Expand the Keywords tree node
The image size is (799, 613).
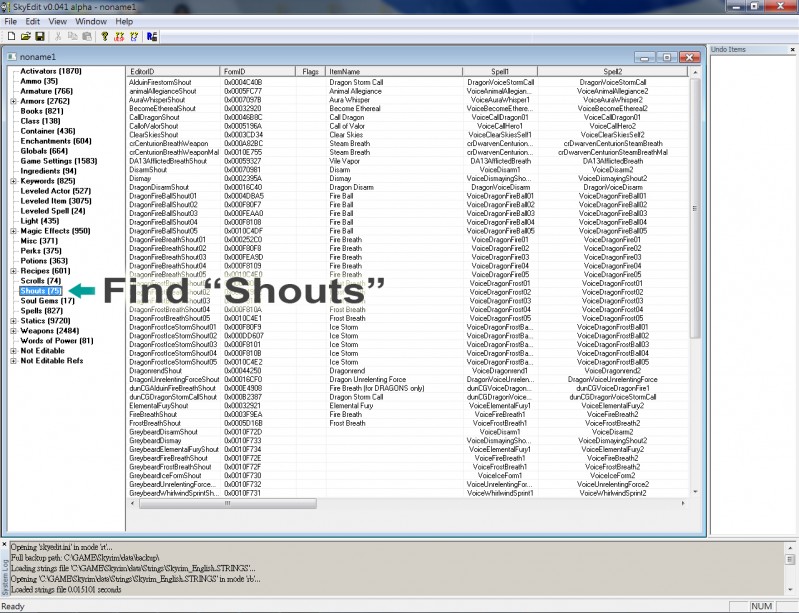coord(13,181)
